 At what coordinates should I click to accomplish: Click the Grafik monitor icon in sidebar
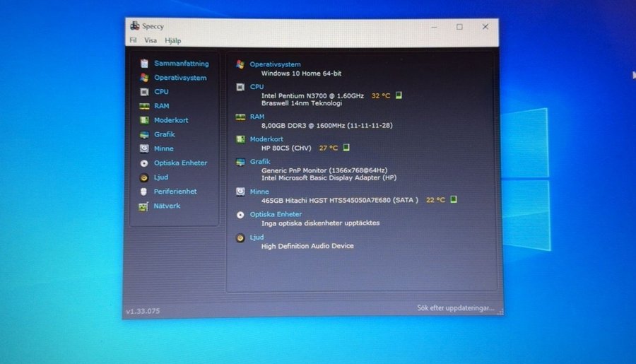tap(144, 134)
